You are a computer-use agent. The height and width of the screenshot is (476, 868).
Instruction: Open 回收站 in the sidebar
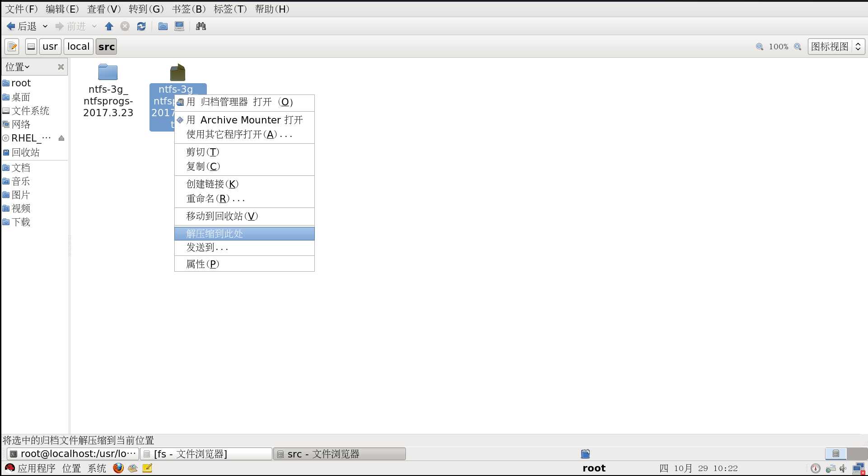pos(34,152)
